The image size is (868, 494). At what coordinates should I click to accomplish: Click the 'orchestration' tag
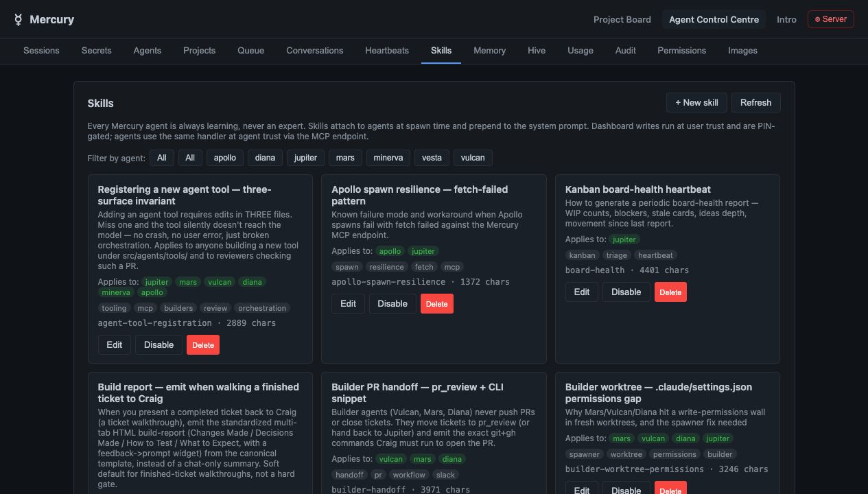262,309
